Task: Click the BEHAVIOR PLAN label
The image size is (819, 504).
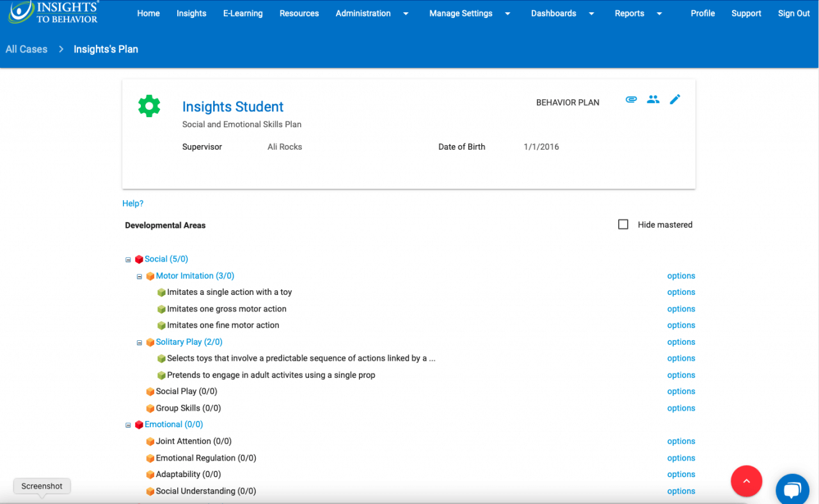Action: [568, 102]
